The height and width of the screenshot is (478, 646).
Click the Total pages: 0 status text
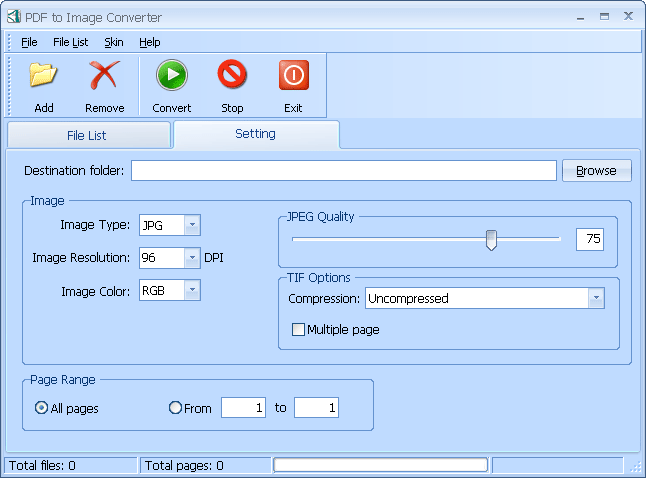tap(184, 466)
